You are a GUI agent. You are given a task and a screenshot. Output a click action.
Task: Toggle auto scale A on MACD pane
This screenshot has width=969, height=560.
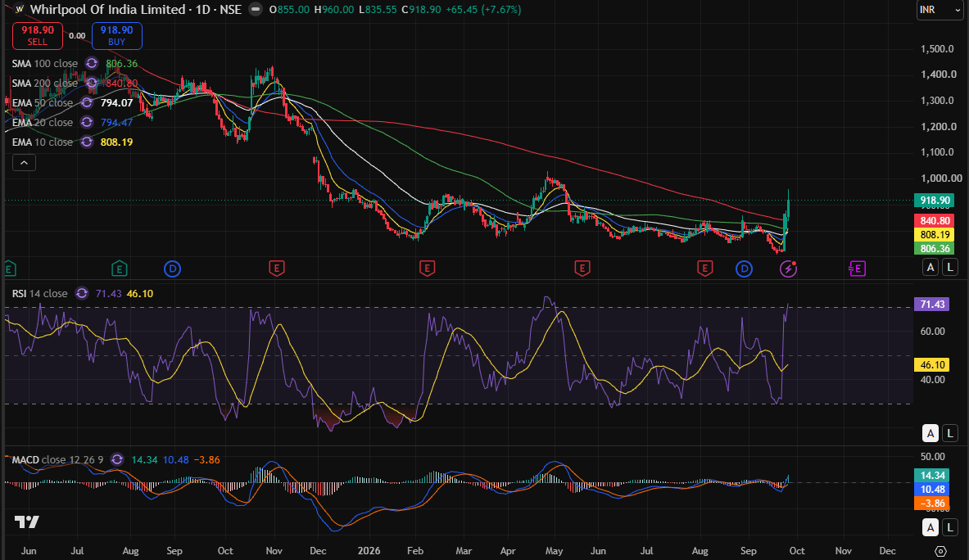coord(930,527)
